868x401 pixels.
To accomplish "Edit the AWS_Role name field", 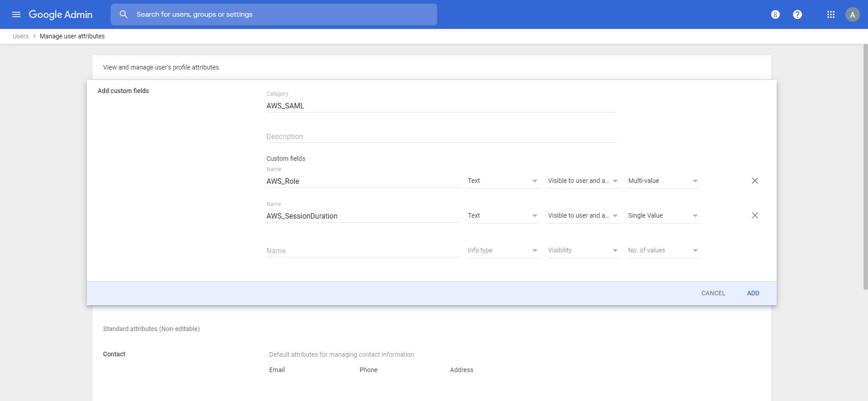I will click(x=363, y=181).
